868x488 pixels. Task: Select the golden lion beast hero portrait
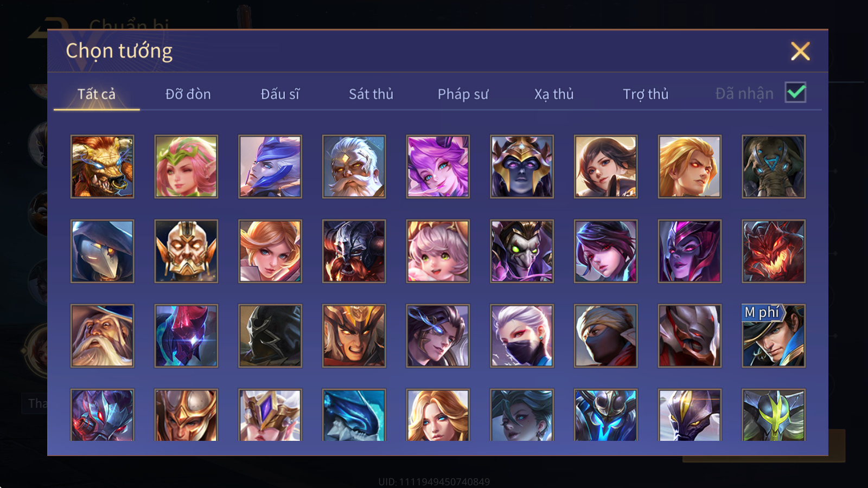tap(102, 166)
